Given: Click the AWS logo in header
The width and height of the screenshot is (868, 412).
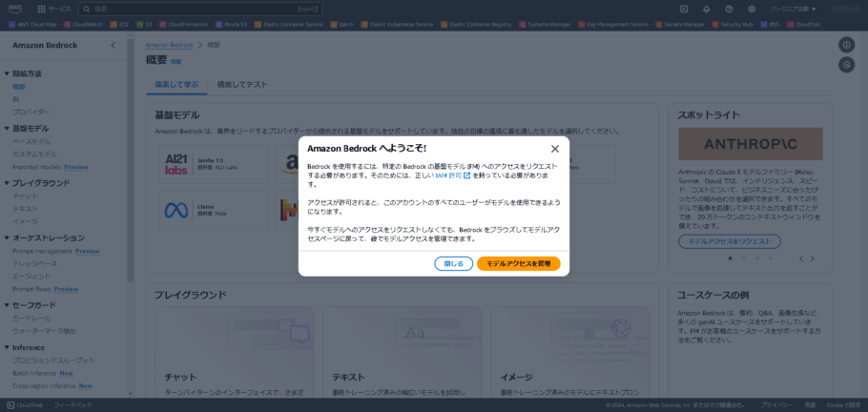Looking at the screenshot, I should coord(15,9).
